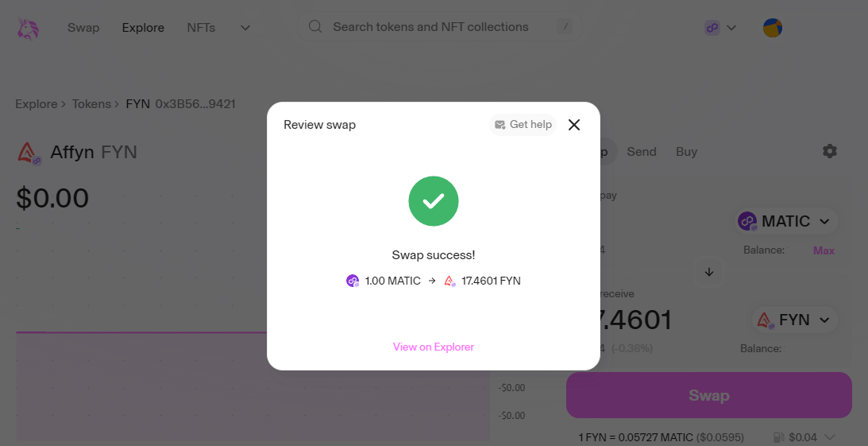
Task: Open the Explore navigation menu item
Action: pyautogui.click(x=143, y=28)
